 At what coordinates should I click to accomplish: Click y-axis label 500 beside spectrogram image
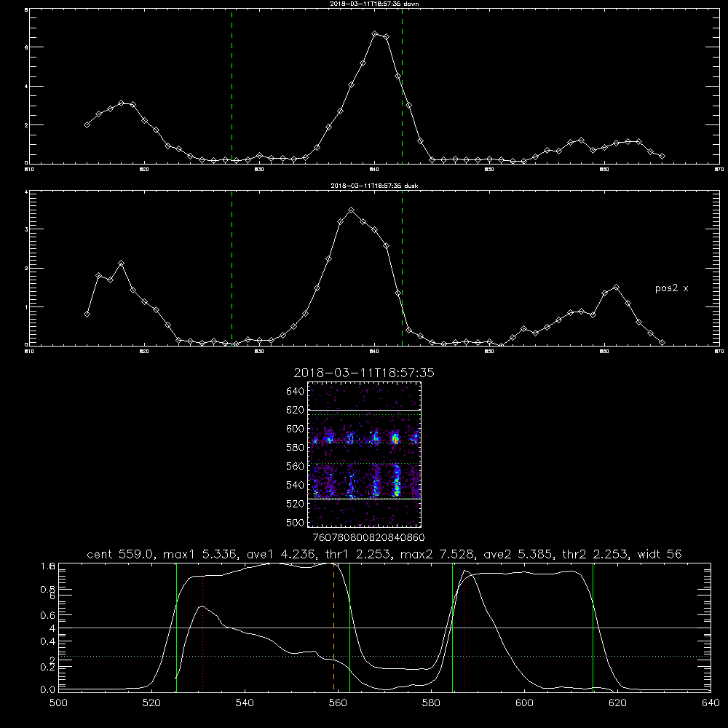click(x=296, y=523)
